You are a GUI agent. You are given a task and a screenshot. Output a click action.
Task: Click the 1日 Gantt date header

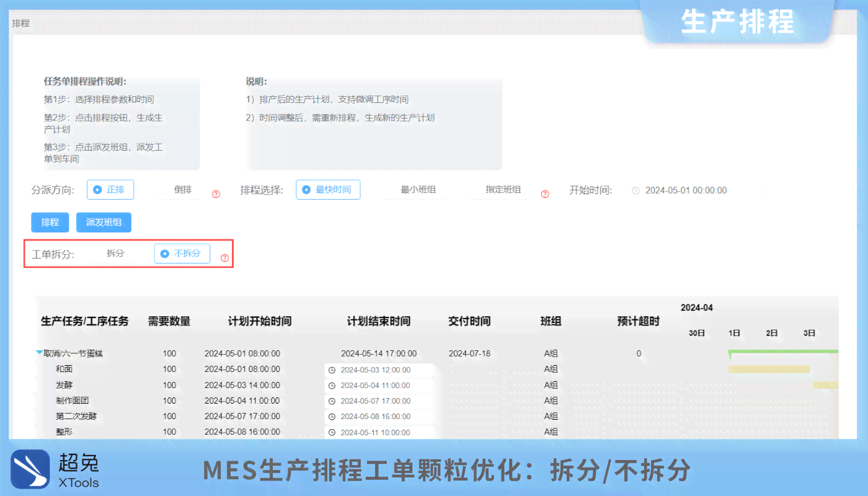pyautogui.click(x=735, y=333)
